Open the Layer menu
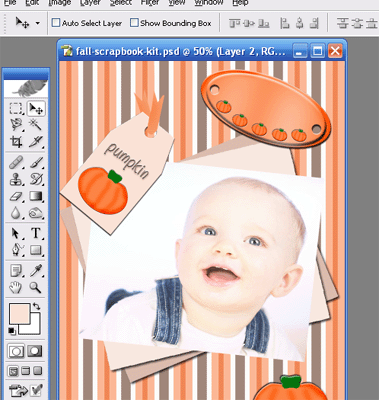 coord(90,3)
